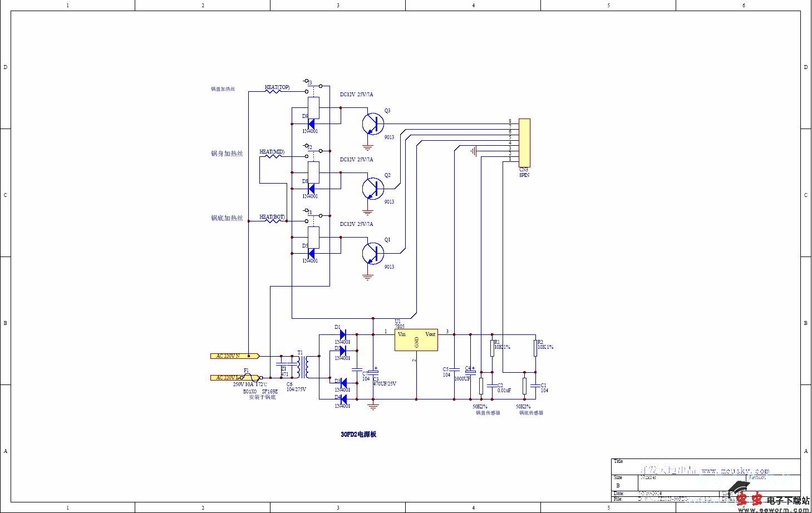Select diode D1 in the bridge rectifier
Viewport: 812px width, 513px height.
point(343,334)
